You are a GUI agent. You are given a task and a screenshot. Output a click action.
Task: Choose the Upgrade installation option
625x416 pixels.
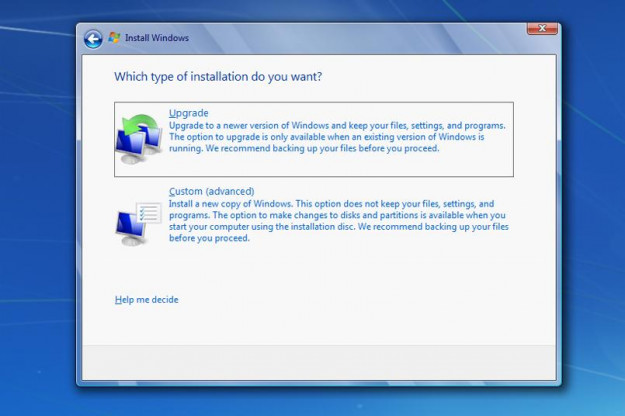tap(314, 139)
